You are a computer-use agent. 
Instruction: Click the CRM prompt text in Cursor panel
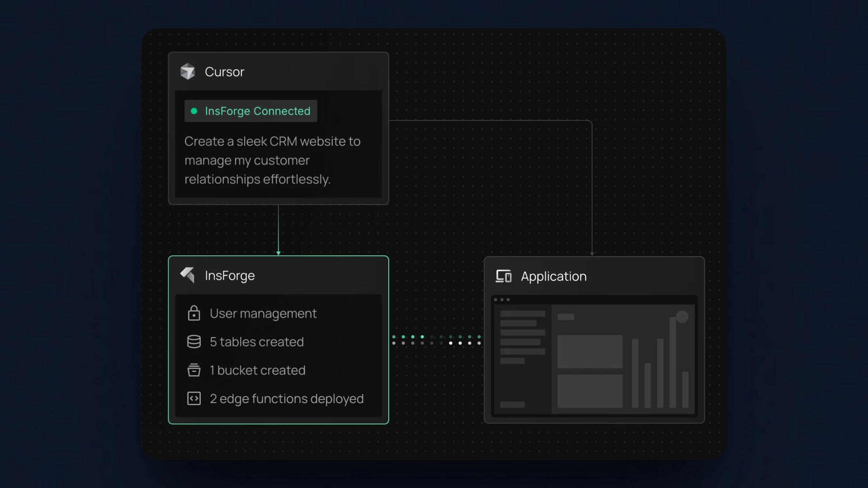272,160
